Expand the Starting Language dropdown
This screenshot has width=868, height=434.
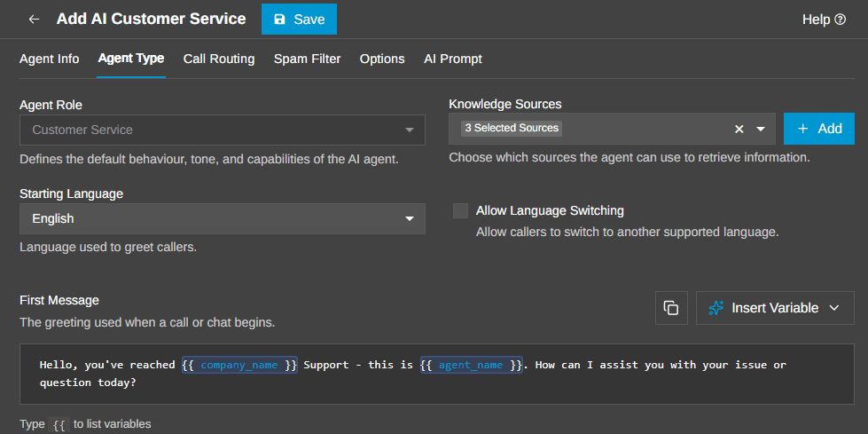pos(223,218)
